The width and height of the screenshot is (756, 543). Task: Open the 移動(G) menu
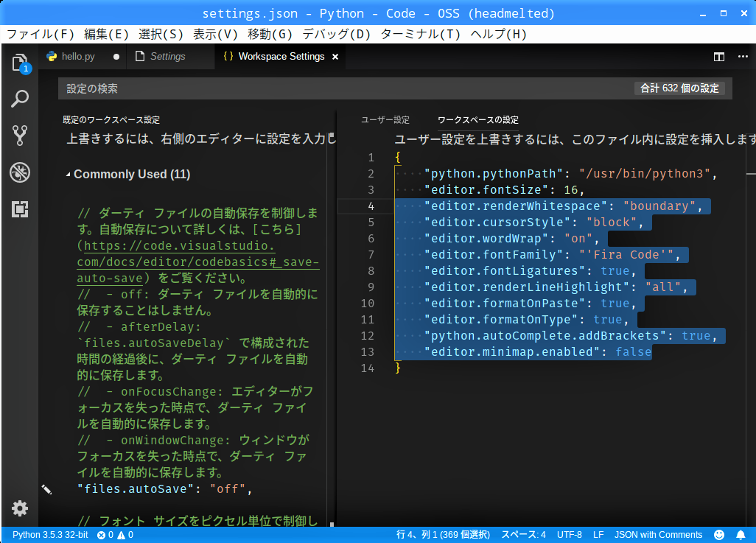[x=270, y=34]
